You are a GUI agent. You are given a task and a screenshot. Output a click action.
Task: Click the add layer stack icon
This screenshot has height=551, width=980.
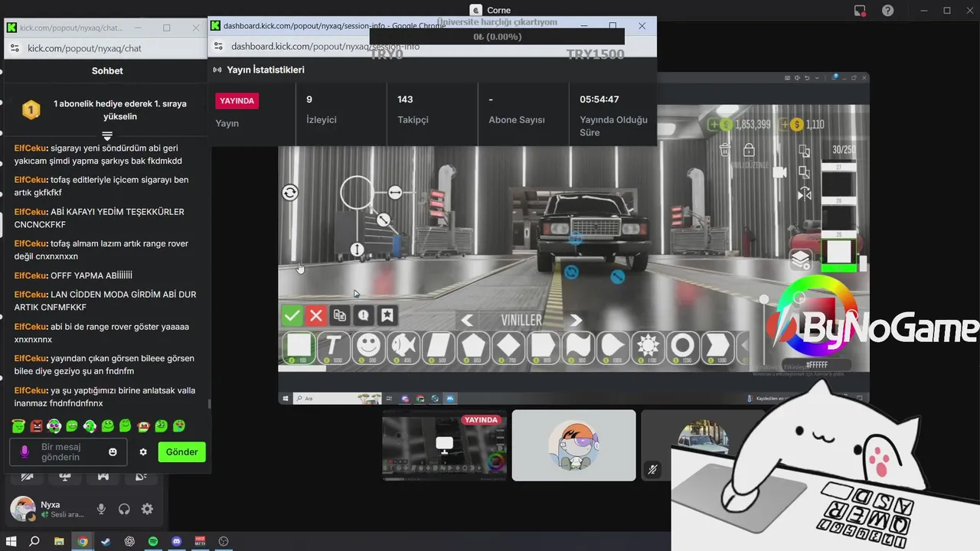pyautogui.click(x=801, y=260)
